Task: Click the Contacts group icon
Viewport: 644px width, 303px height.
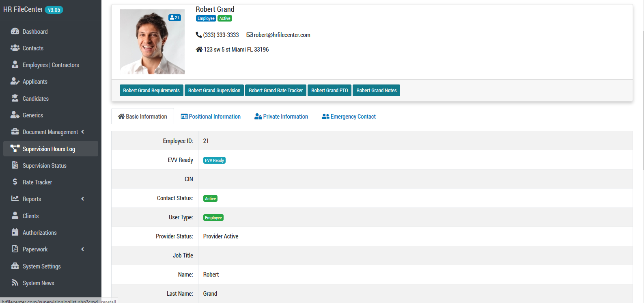Action: (x=15, y=48)
